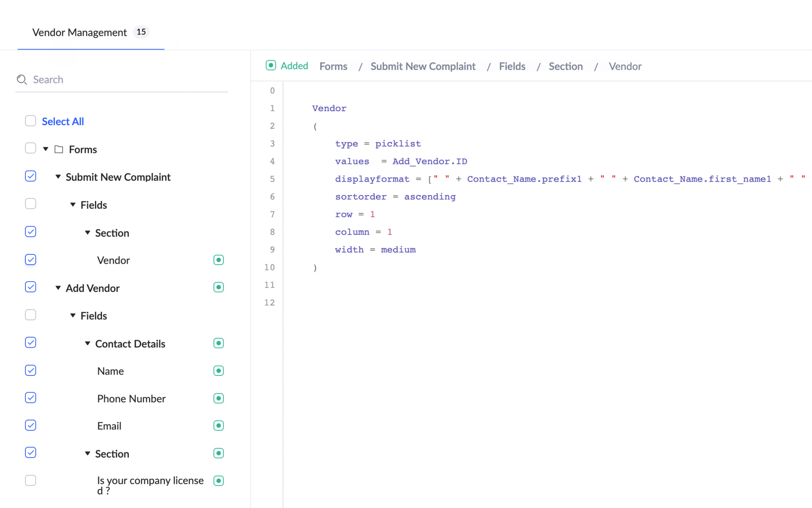This screenshot has width=812, height=508.
Task: Click the search magnifier icon
Action: tap(22, 79)
